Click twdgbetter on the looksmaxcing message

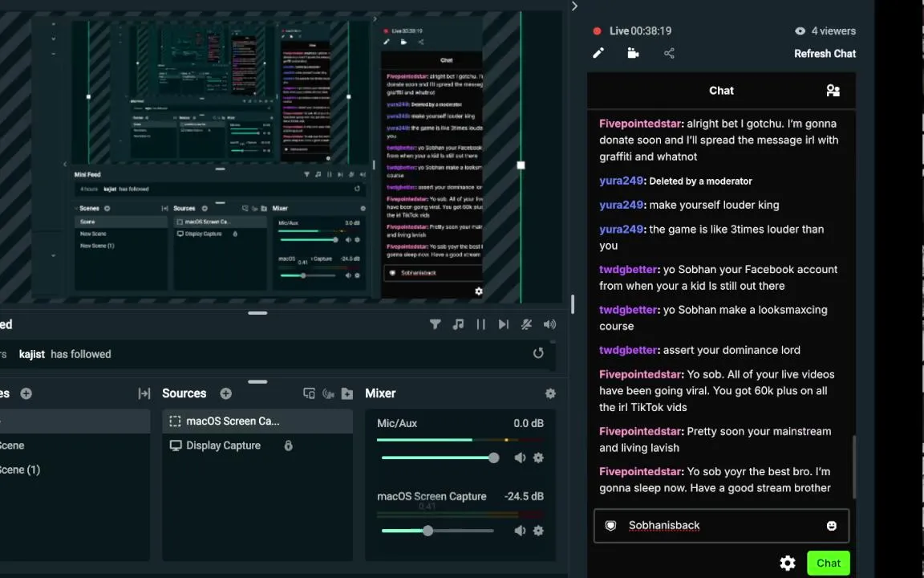tap(628, 310)
